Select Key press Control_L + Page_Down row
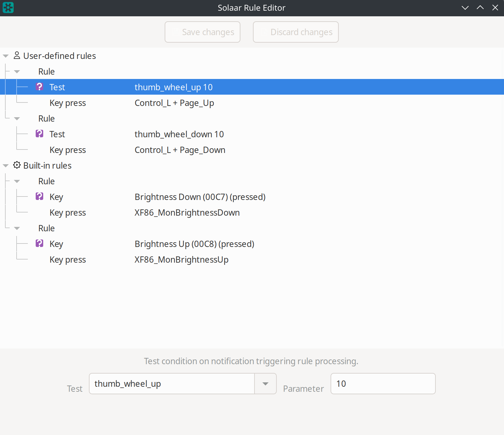The height and width of the screenshot is (435, 504). coord(180,150)
